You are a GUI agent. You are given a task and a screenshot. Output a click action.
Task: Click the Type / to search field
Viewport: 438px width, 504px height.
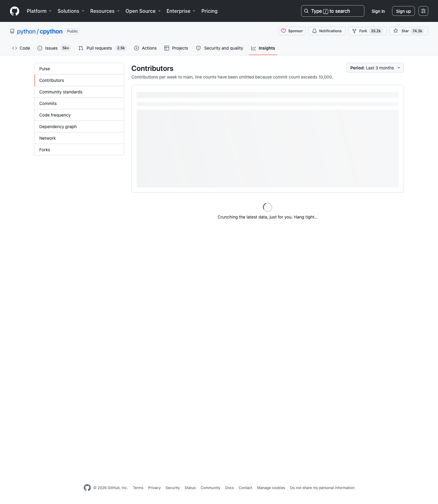click(x=333, y=11)
